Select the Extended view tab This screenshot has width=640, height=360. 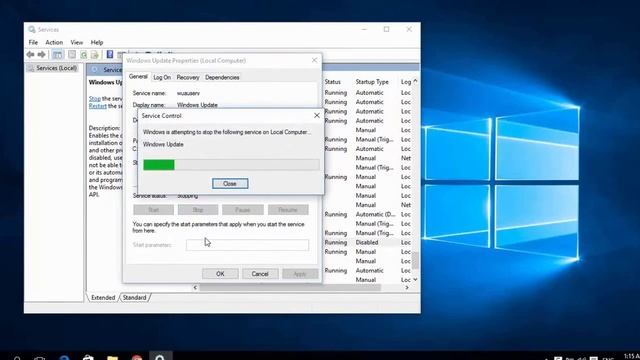[x=103, y=298]
